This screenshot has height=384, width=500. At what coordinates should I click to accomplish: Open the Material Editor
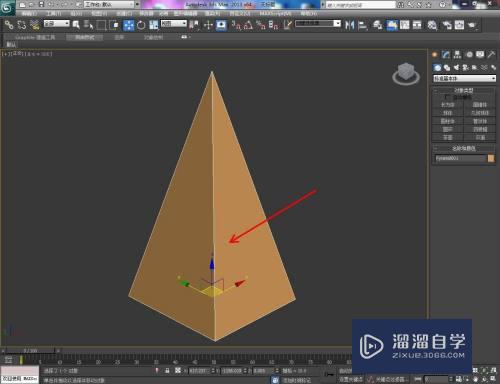pyautogui.click(x=432, y=25)
